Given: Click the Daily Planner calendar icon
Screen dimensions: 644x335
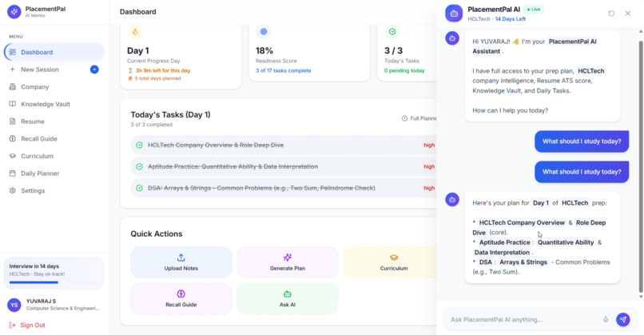Looking at the screenshot, I should (12, 173).
